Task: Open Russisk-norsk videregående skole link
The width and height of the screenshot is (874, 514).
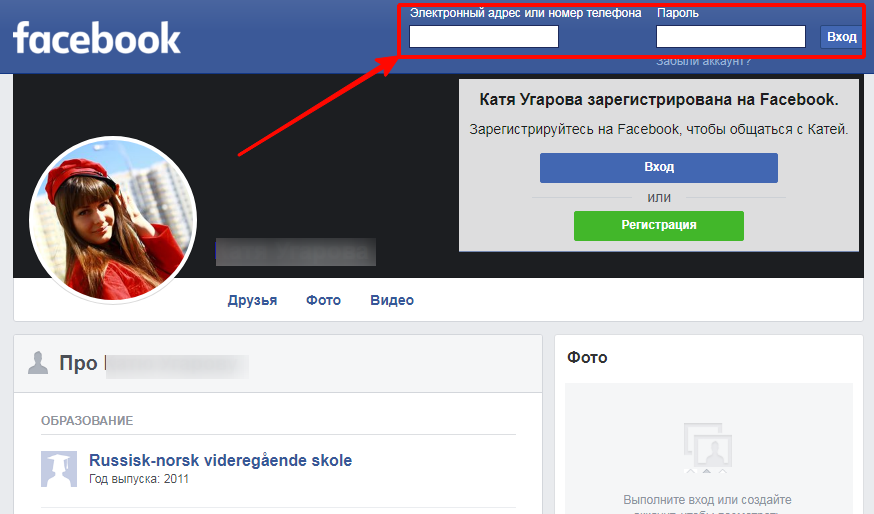Action: pyautogui.click(x=220, y=460)
